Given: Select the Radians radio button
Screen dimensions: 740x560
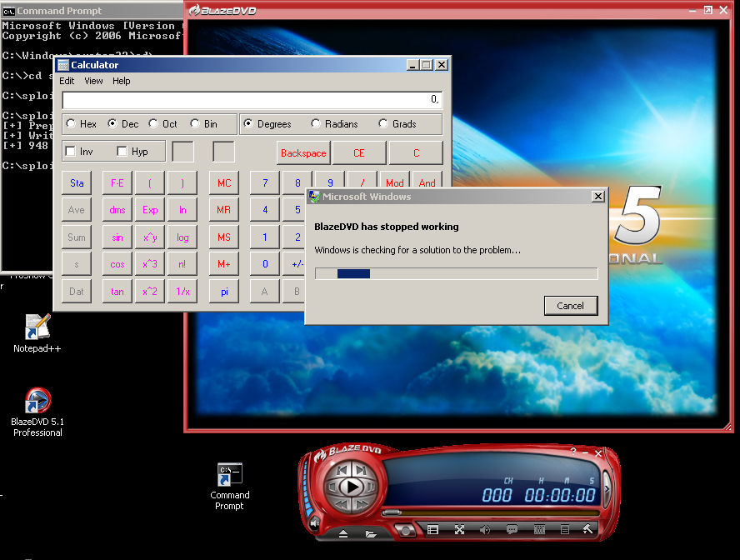Looking at the screenshot, I should (316, 124).
